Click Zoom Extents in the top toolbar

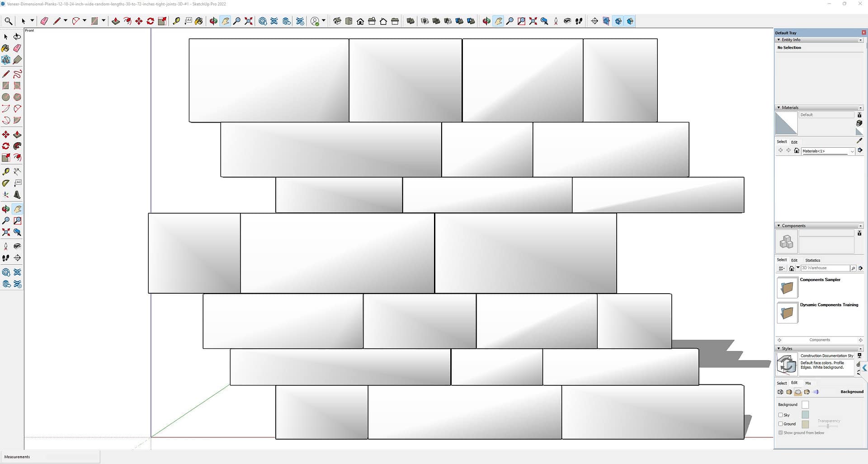pyautogui.click(x=248, y=21)
